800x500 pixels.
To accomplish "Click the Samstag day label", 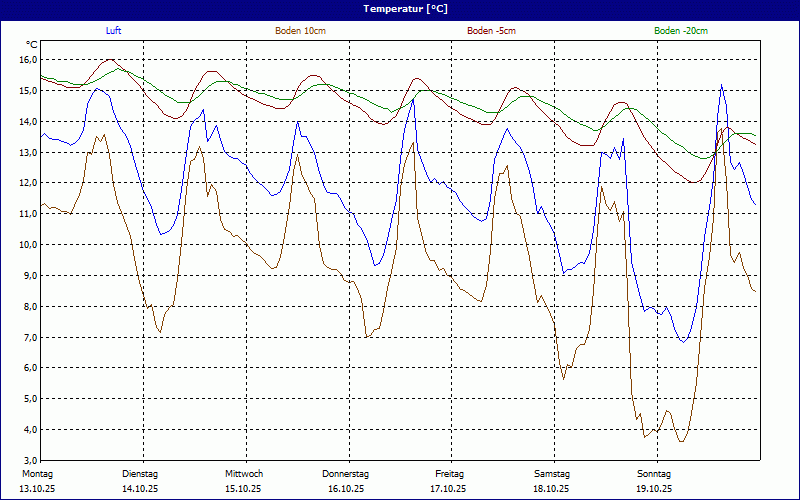I will tap(552, 473).
